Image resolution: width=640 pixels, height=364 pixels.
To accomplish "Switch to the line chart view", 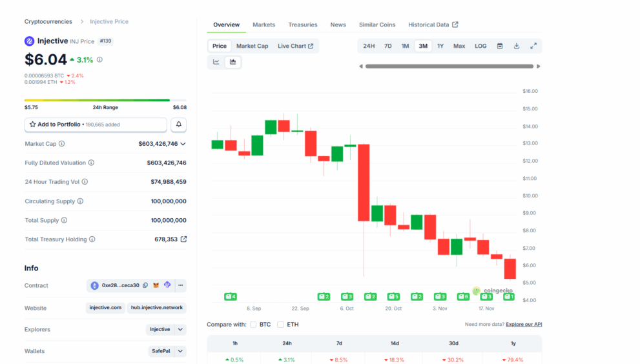I will coord(216,62).
